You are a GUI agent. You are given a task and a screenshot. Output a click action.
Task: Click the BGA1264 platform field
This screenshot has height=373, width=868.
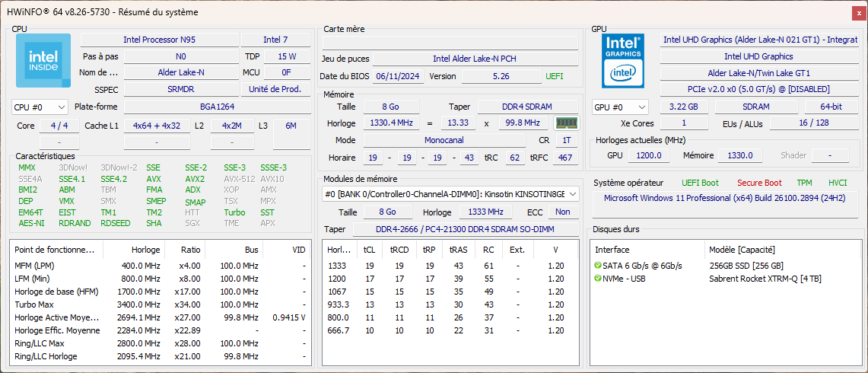(217, 107)
